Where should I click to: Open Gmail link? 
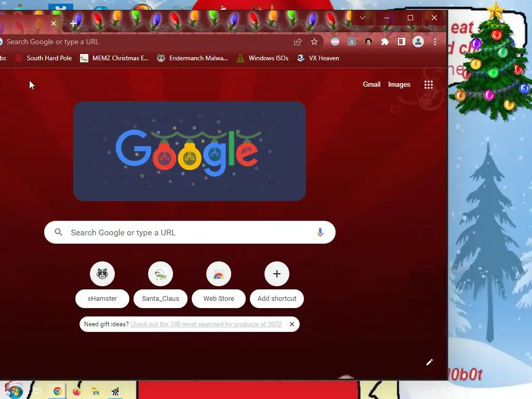tap(371, 85)
